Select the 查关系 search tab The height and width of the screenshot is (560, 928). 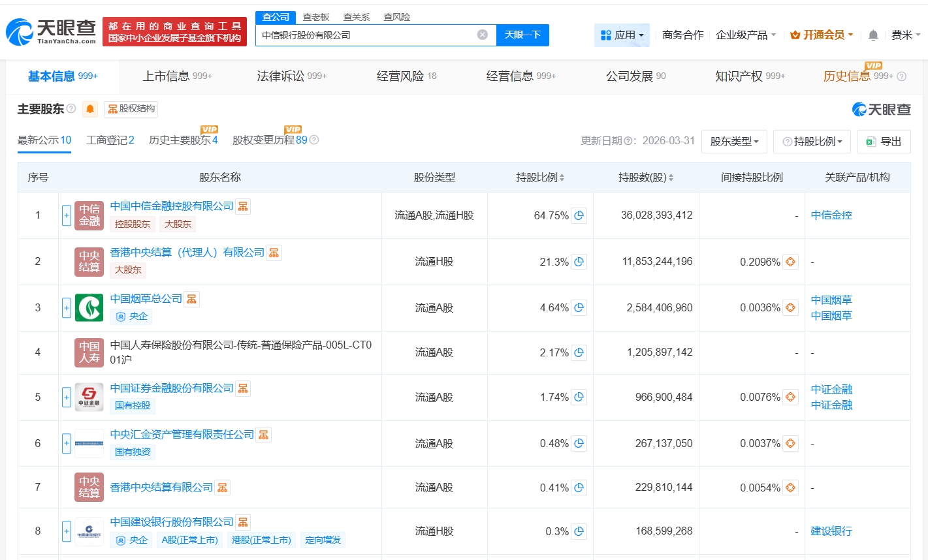point(357,17)
